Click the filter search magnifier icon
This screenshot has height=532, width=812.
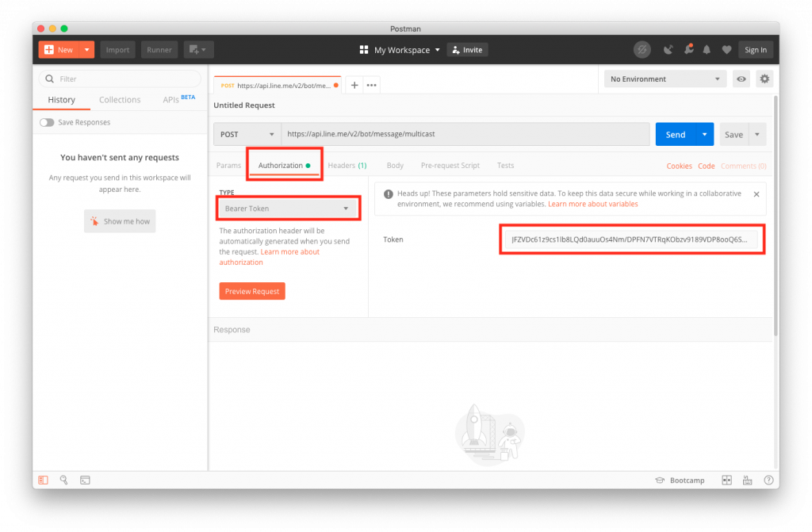[x=50, y=78]
